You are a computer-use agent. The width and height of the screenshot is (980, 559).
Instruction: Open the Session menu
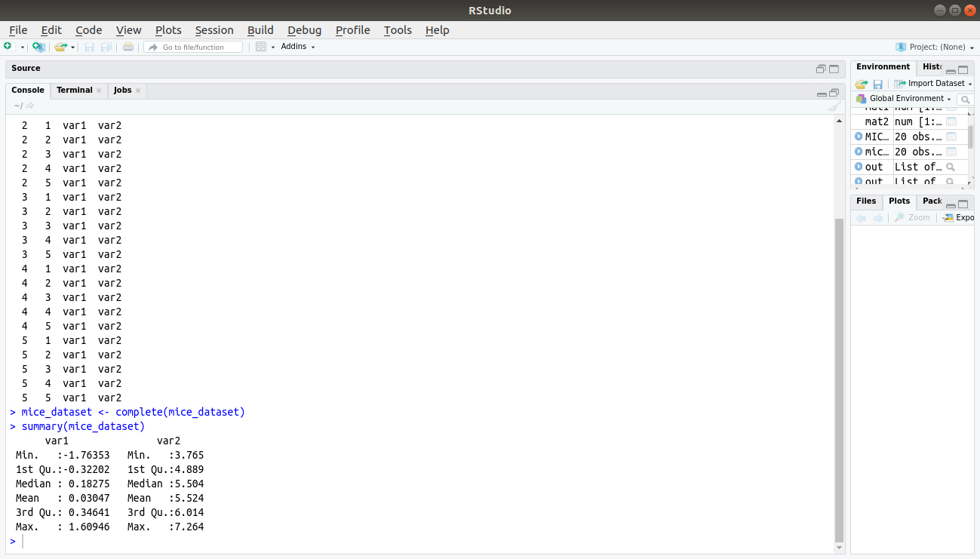tap(214, 30)
